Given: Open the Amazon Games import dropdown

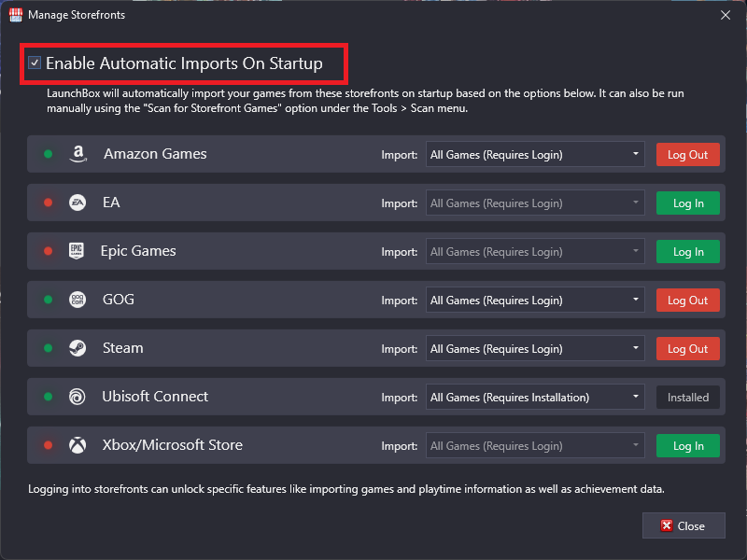Looking at the screenshot, I should point(535,154).
